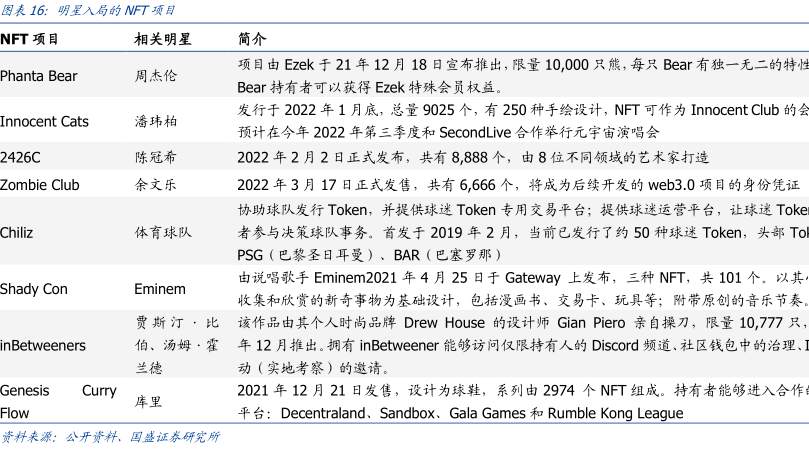
Task: Select the Shady Con project name
Action: [34, 289]
